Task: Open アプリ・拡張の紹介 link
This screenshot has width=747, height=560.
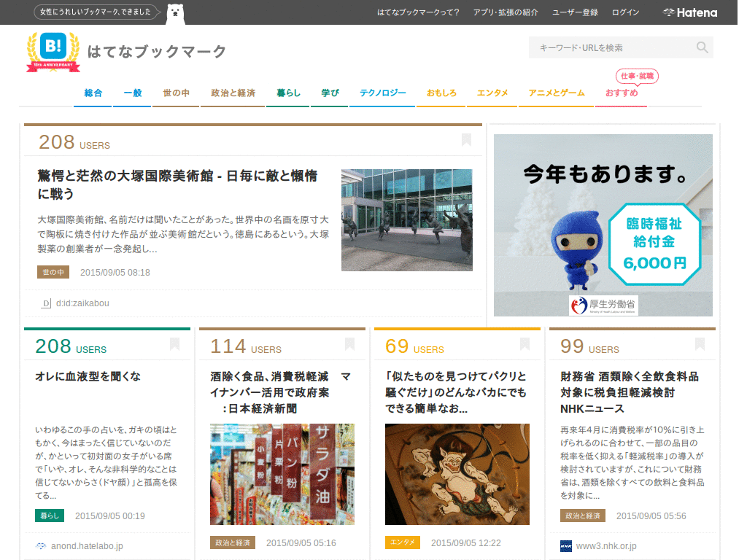Action: (506, 12)
